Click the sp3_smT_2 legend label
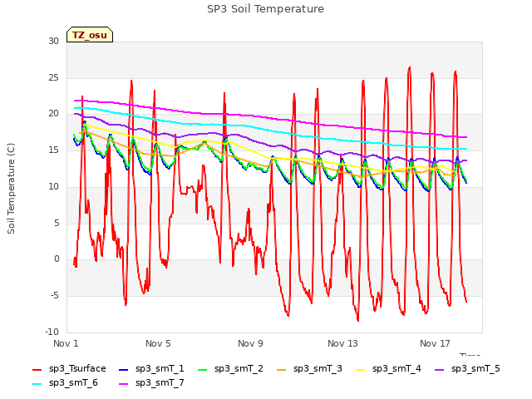This screenshot has width=532, height=399. coord(239,368)
